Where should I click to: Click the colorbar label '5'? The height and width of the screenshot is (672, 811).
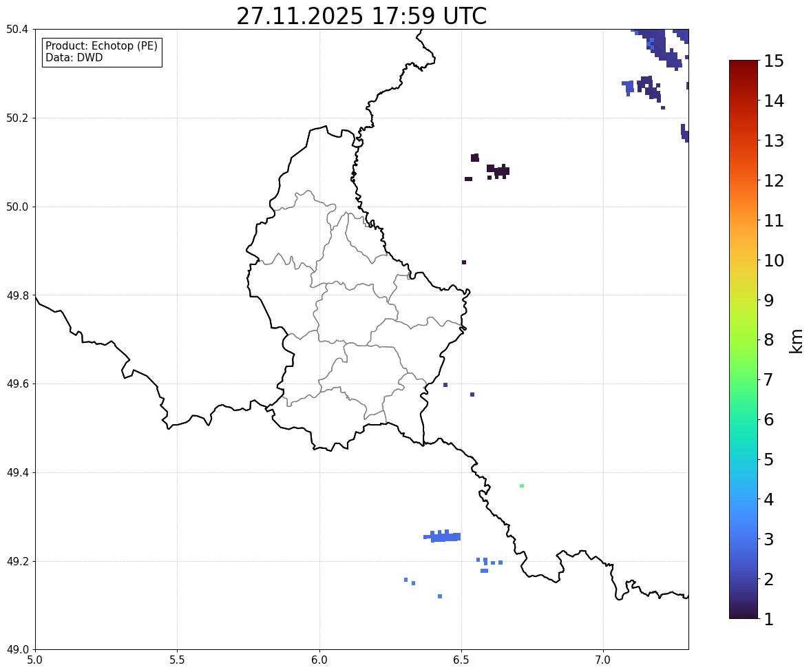(769, 459)
